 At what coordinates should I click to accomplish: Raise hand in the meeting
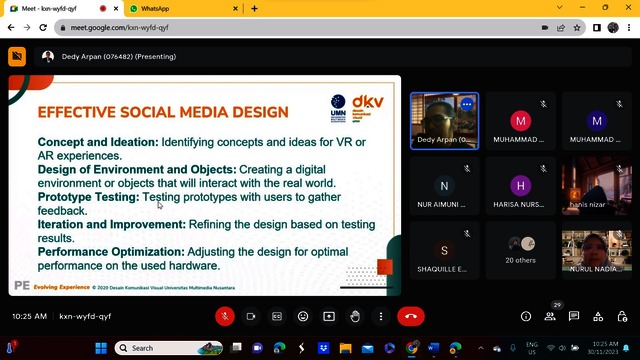click(355, 316)
